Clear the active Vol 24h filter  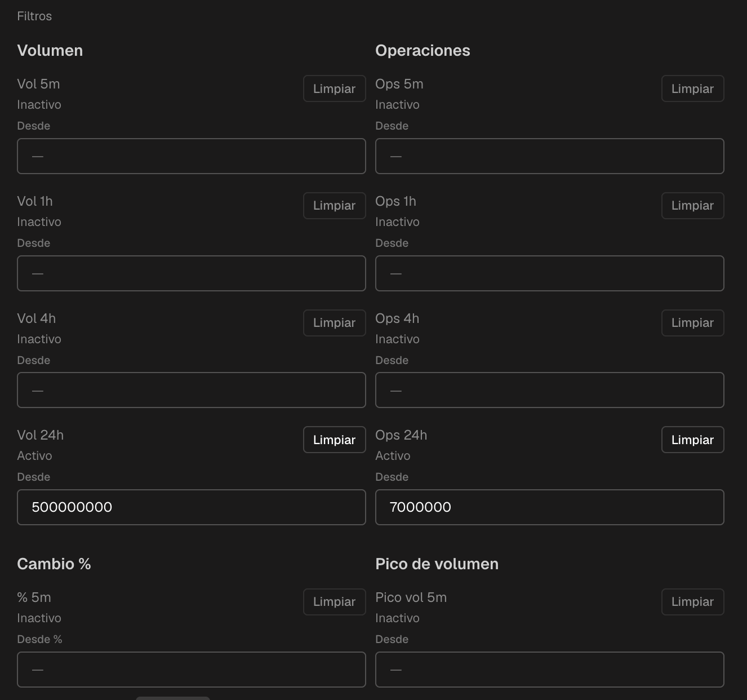point(335,440)
